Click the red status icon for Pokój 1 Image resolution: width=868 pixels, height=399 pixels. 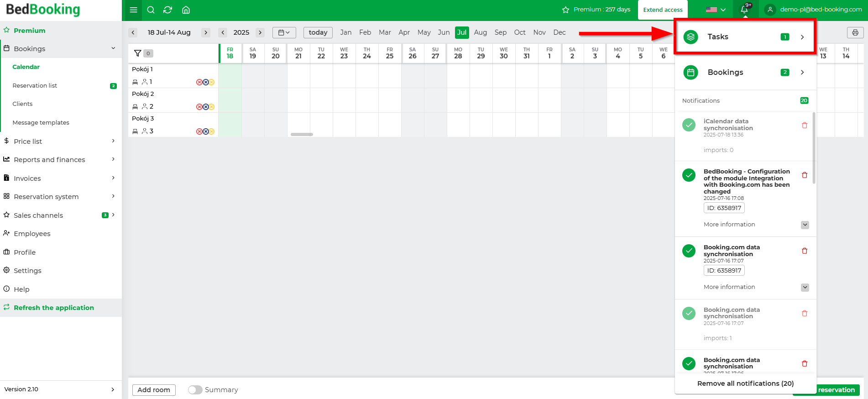point(199,82)
